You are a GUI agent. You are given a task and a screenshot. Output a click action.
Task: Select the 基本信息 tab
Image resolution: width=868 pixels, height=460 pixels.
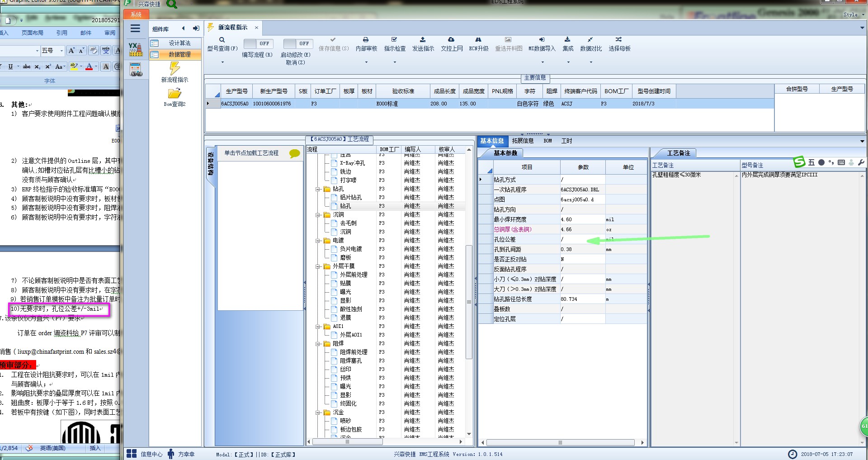tap(492, 141)
